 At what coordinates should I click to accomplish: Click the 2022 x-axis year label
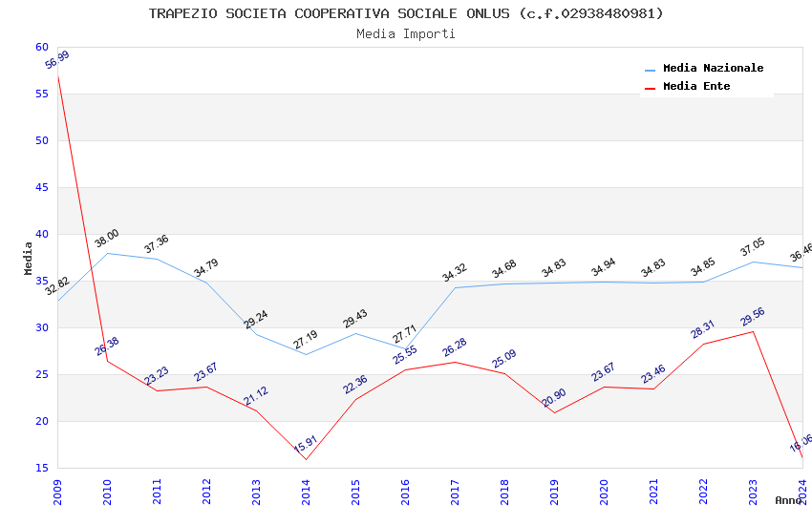703,492
